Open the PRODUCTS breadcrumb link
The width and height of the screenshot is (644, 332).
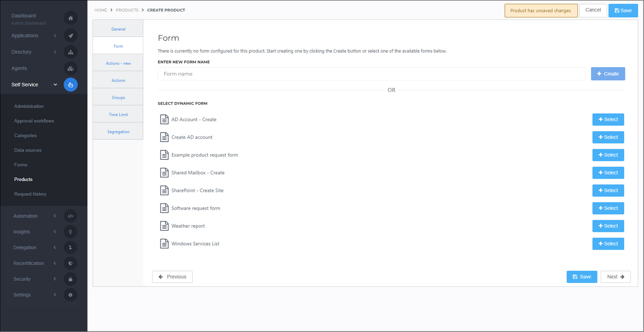[127, 10]
